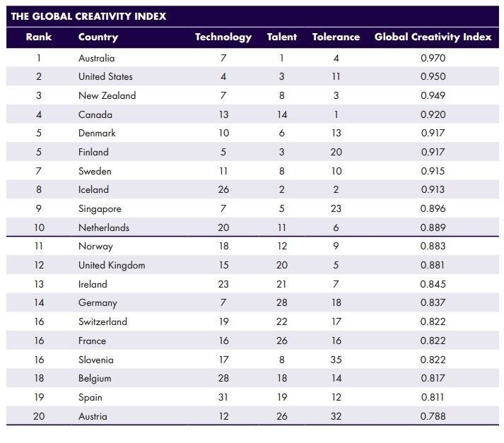504x443 pixels.
Task: Click The Global Creativity Index title
Action: point(89,16)
